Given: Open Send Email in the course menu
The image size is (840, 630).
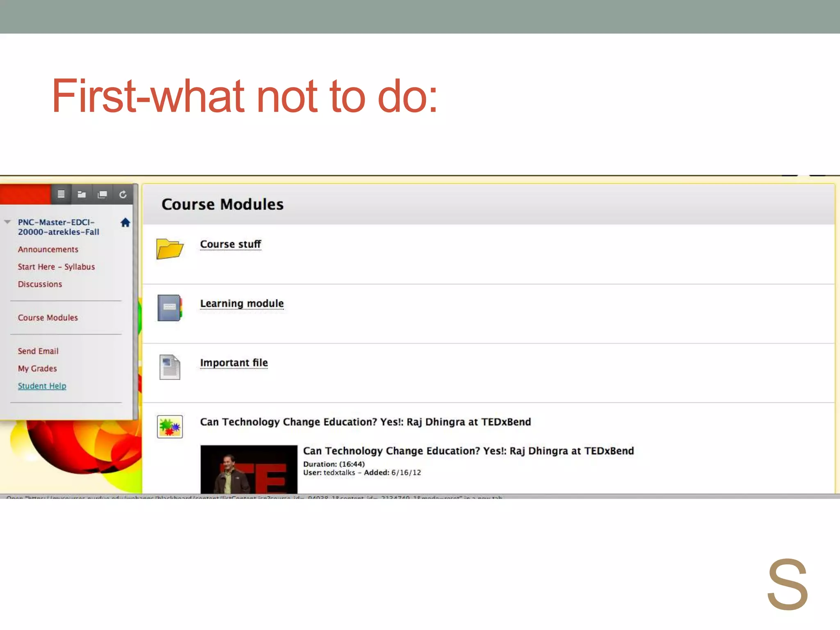Looking at the screenshot, I should [38, 351].
